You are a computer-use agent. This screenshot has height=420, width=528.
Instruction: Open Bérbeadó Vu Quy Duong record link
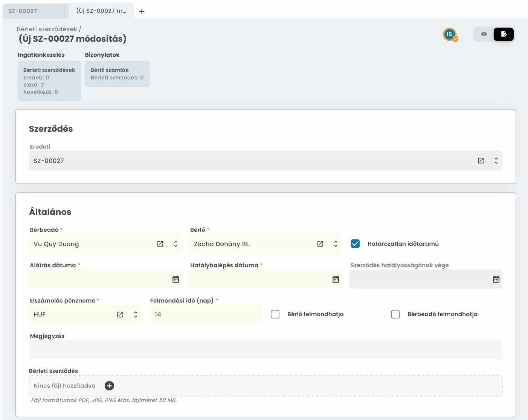coord(160,244)
